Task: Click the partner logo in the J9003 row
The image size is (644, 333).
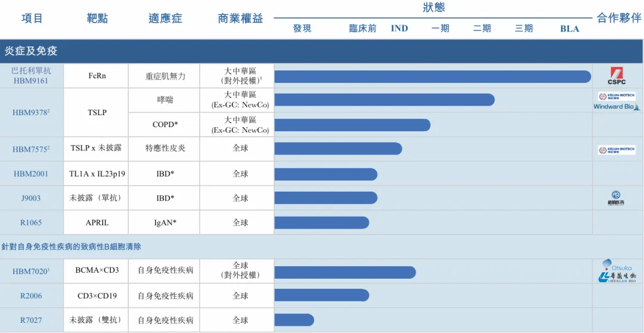Action: click(x=617, y=198)
